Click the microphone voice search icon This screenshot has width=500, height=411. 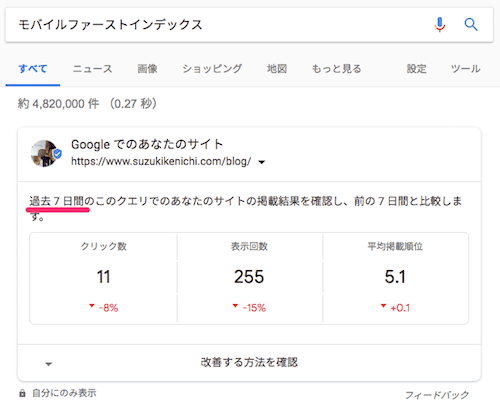pos(440,25)
